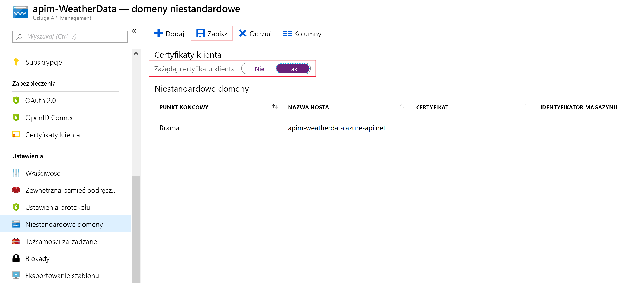Click the Niestandardowe domeny www icon

coord(16,224)
